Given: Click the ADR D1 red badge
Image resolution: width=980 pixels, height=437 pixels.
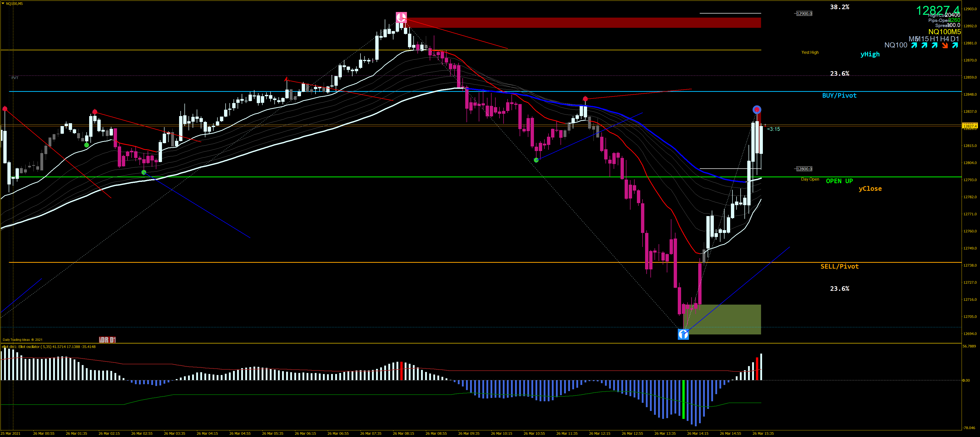Looking at the screenshot, I should (107, 340).
